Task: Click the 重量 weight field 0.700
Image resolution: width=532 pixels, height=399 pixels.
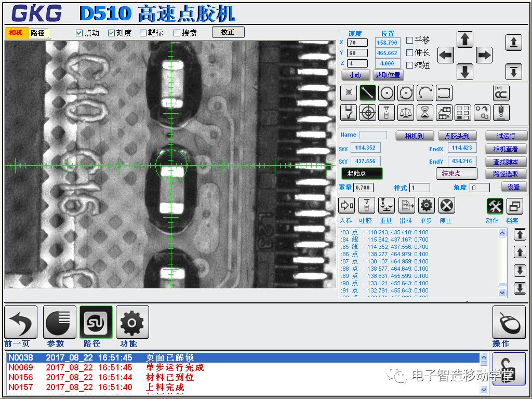Action: click(x=363, y=187)
